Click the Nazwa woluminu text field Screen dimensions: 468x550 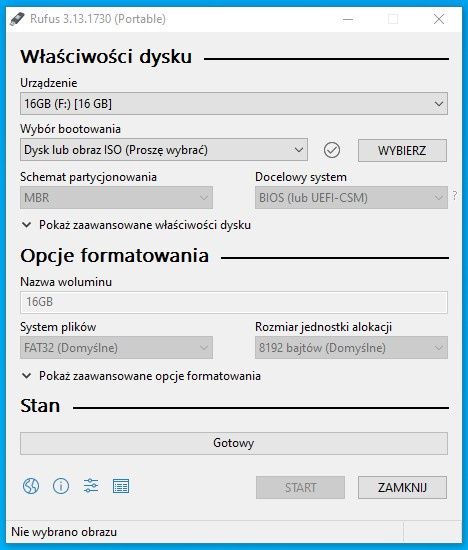point(234,302)
